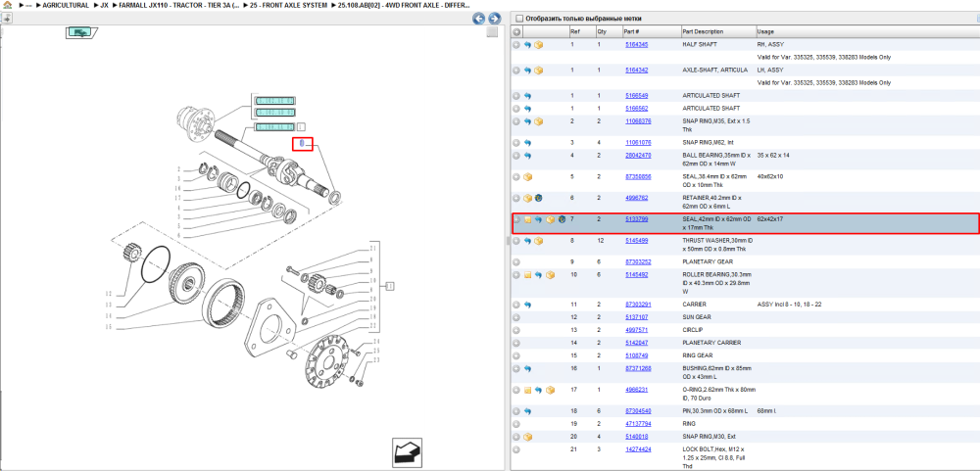Click note icon in ROLLER BEARING row
980x471 pixels.
coord(527,274)
